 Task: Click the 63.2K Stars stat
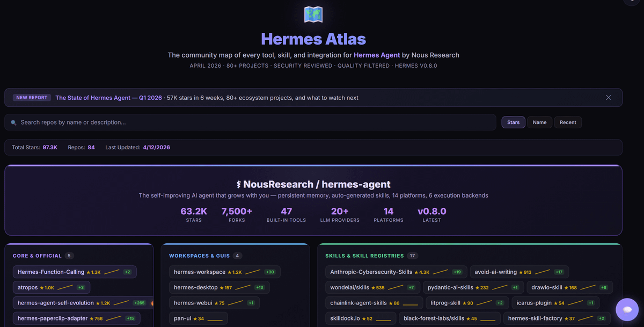(194, 214)
